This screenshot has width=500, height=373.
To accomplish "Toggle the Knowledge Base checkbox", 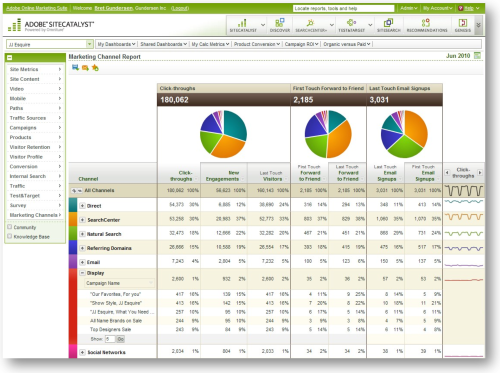I will (10, 236).
